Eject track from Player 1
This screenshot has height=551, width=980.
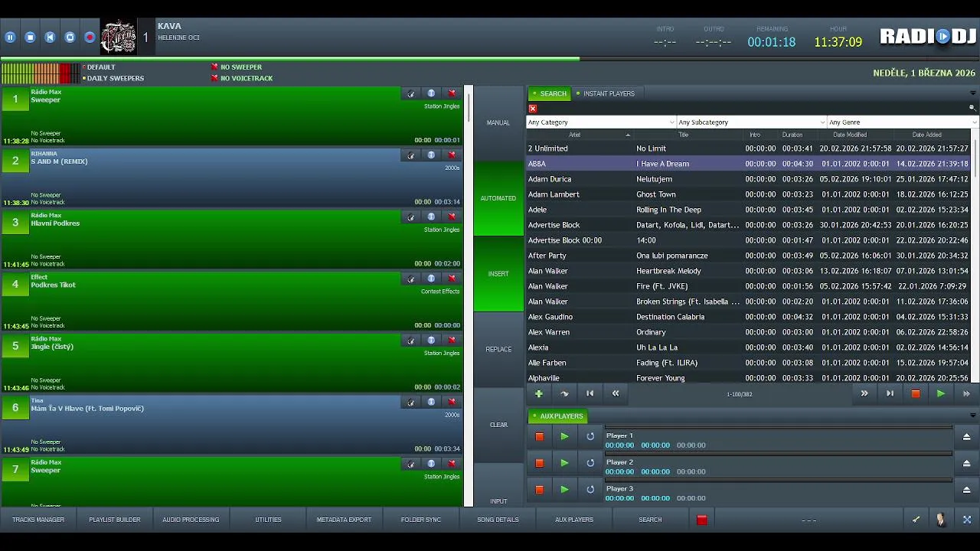(966, 436)
